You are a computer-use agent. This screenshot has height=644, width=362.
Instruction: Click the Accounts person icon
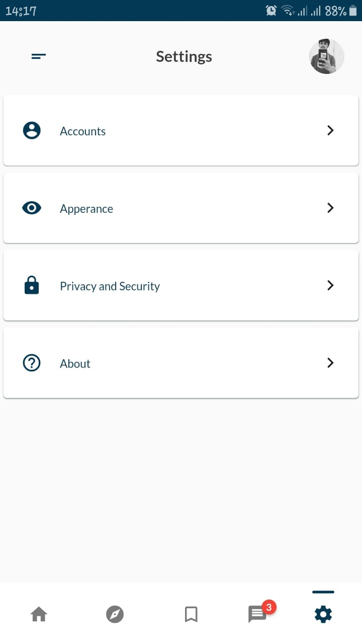32,130
